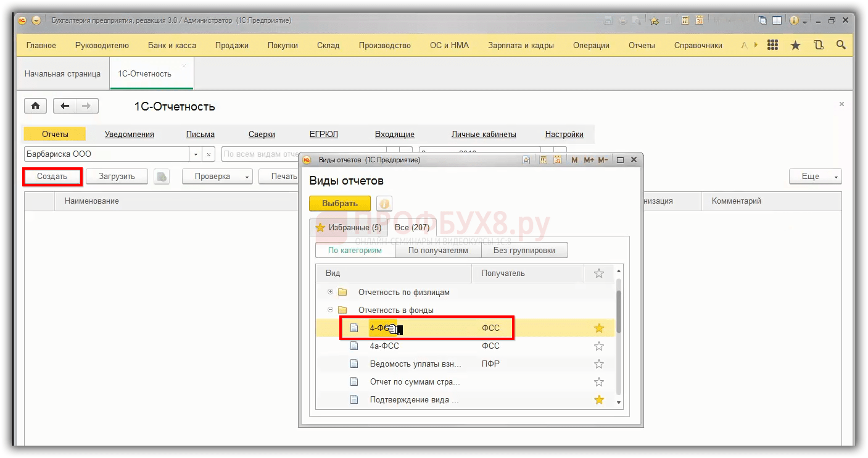Open Favorites star in the yellow bar
868x458 pixels.
tap(796, 45)
